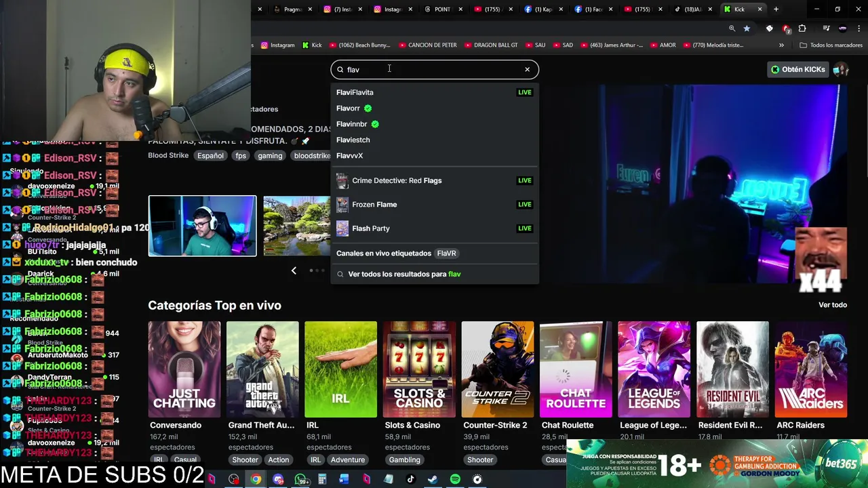Open the Todos los marcadores folder

831,45
